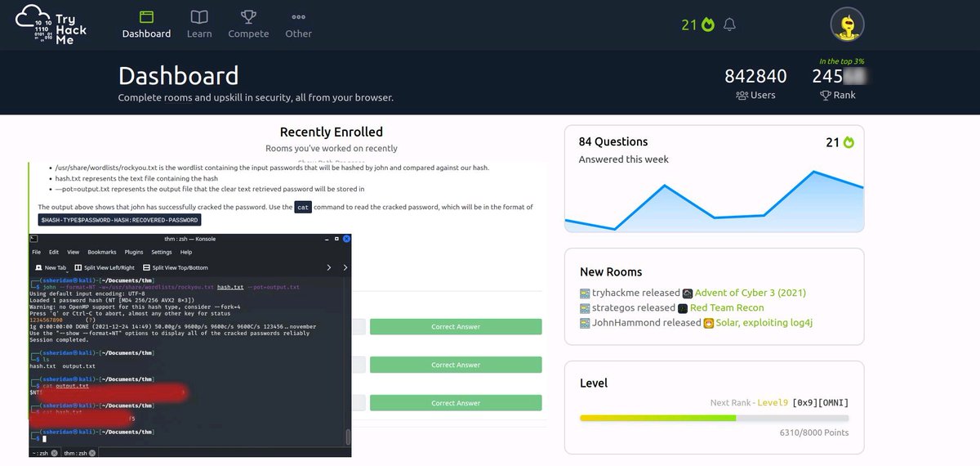Click the TryHackMe cloud logo
This screenshot has height=466, width=980.
click(51, 24)
